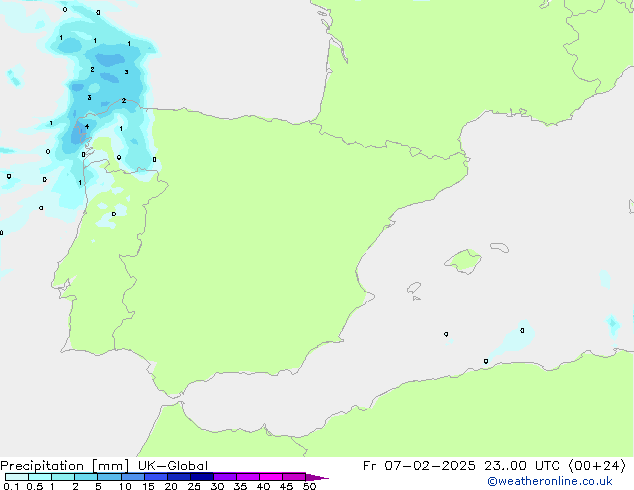Click the (00+24) forecast offset text
This screenshot has height=490, width=634.
(597, 466)
